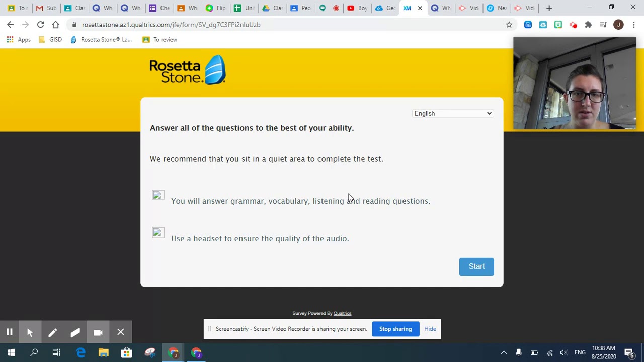Bookmark this page with the star
This screenshot has width=644, height=362.
[509, 24]
